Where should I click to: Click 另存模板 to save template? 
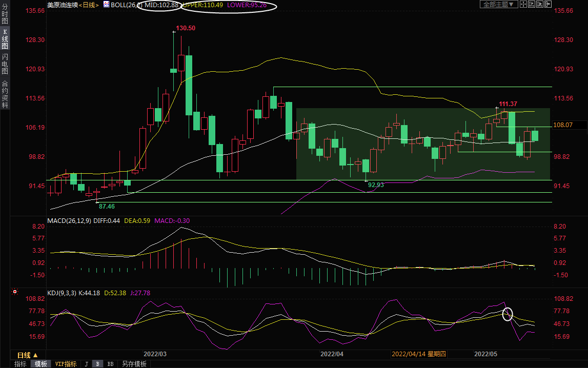pyautogui.click(x=134, y=364)
